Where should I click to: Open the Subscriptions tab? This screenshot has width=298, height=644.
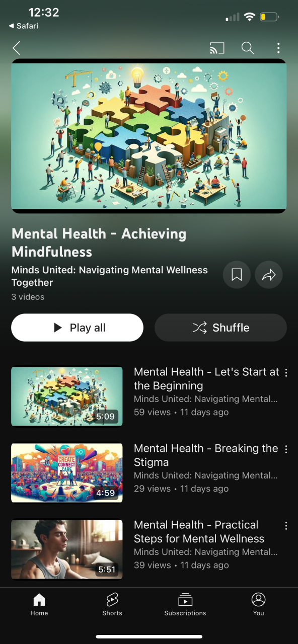tap(185, 604)
